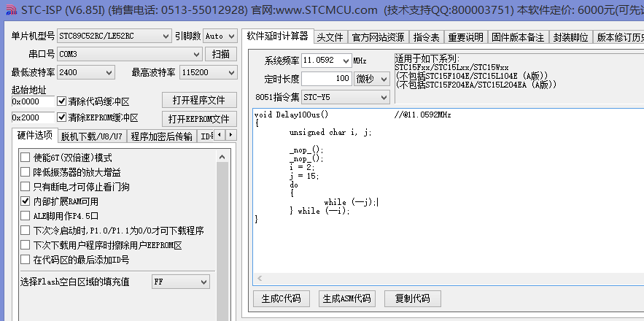Toggle 清除代码缓冲区 checkbox
This screenshot has height=321, width=644.
click(61, 101)
